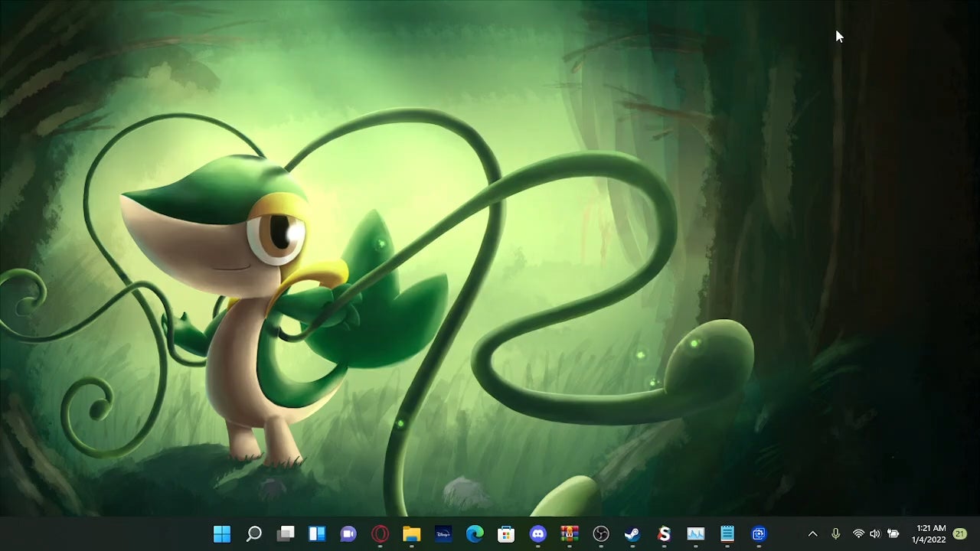Open the notification count badge 21
This screenshot has height=551, width=980.
point(960,534)
